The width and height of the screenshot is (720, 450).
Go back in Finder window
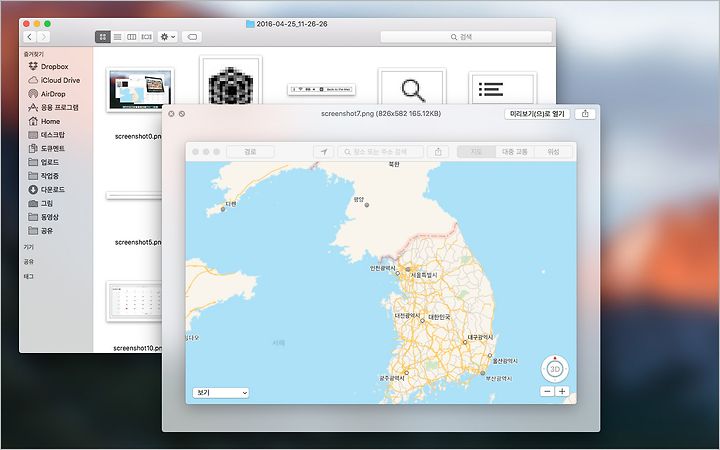[x=29, y=37]
